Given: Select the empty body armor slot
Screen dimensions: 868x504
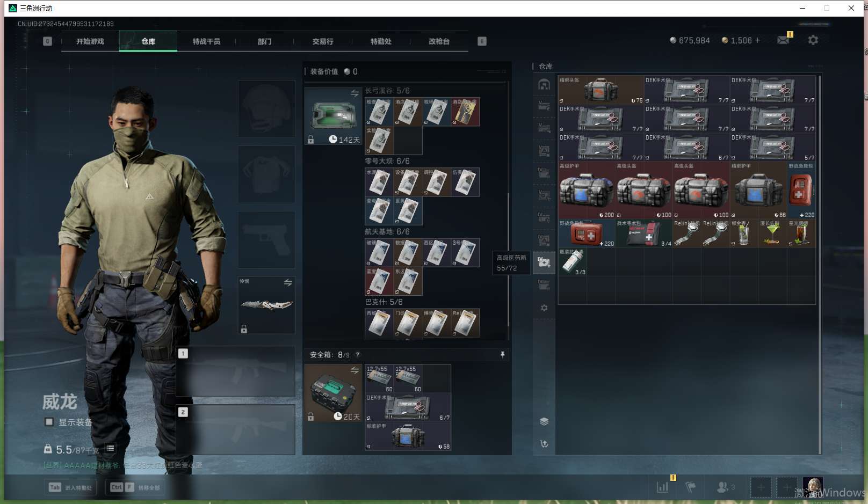Looking at the screenshot, I should coord(266,174).
